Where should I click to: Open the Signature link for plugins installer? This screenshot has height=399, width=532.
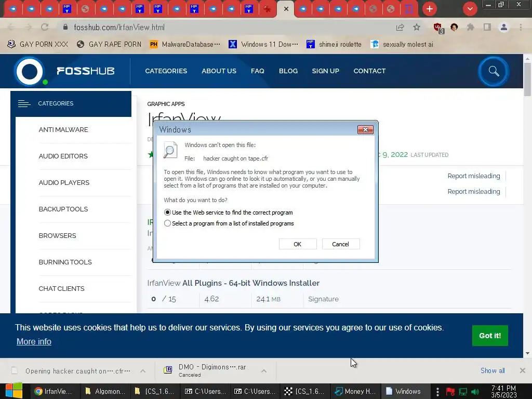323,299
